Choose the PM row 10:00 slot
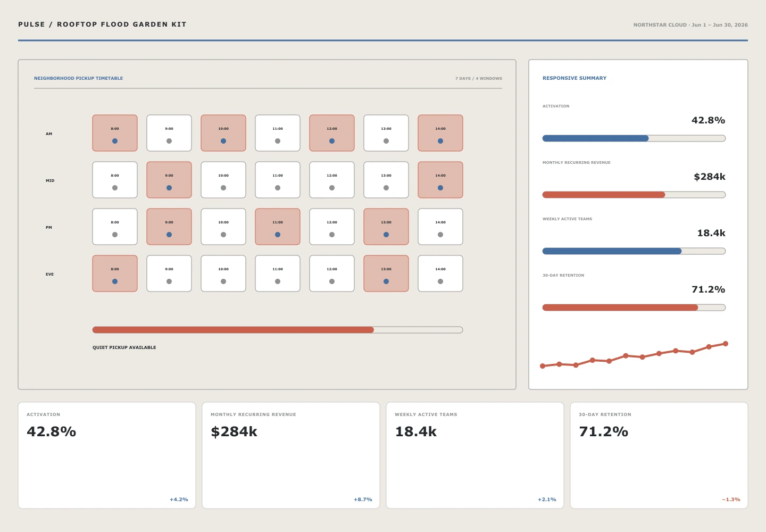The width and height of the screenshot is (766, 532). 223,227
